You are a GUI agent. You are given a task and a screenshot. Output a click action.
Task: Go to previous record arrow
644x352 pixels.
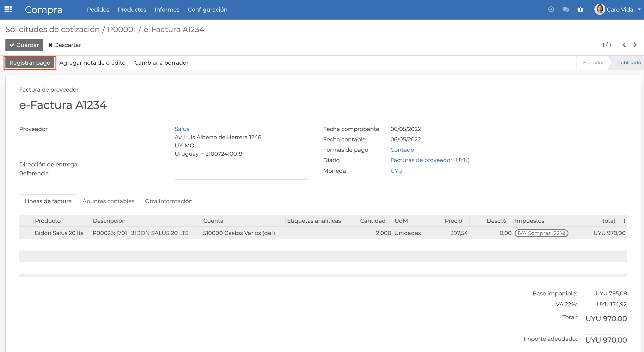[x=624, y=45]
